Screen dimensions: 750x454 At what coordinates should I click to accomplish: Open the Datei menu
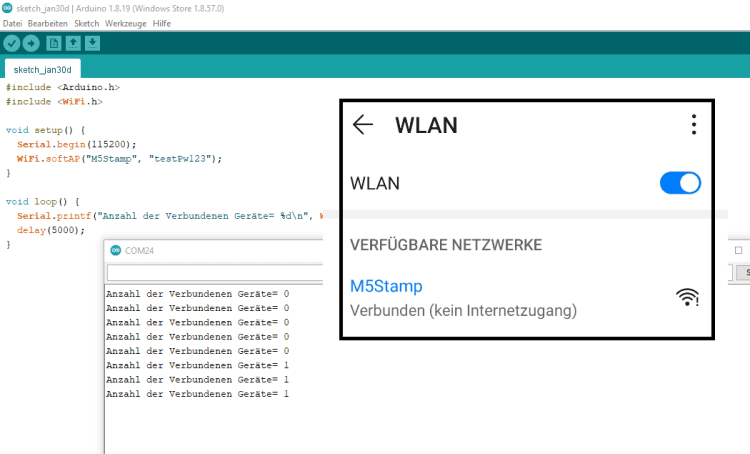[13, 23]
